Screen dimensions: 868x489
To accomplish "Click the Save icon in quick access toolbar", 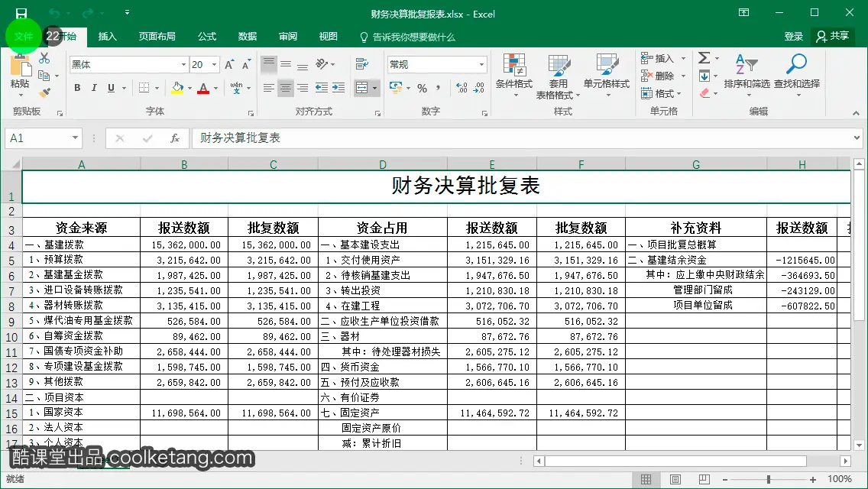I will 21,14.
